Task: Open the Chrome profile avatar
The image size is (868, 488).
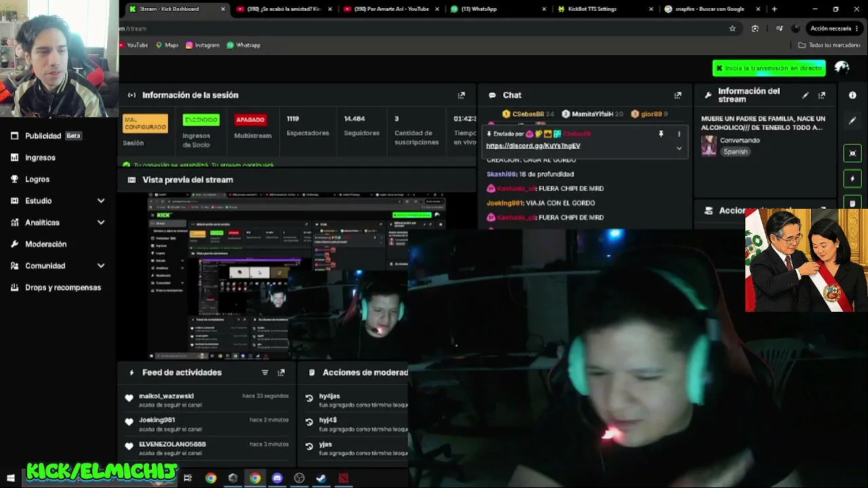Action: pyautogui.click(x=796, y=28)
